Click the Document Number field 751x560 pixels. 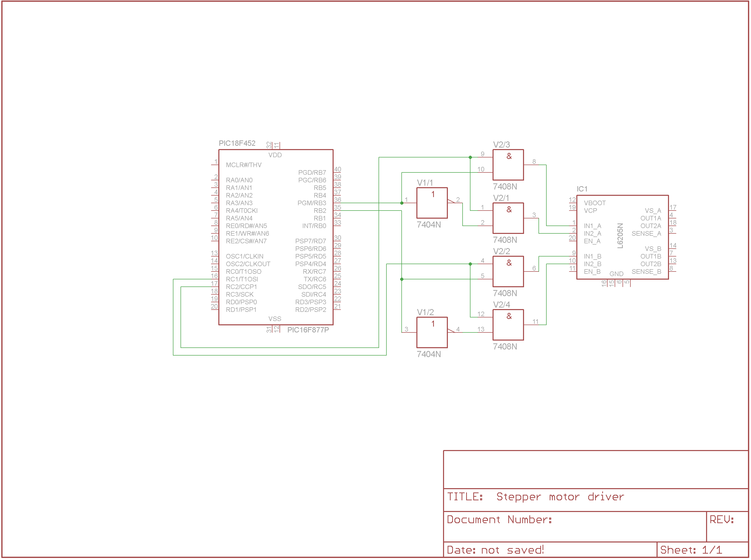pyautogui.click(x=500, y=520)
